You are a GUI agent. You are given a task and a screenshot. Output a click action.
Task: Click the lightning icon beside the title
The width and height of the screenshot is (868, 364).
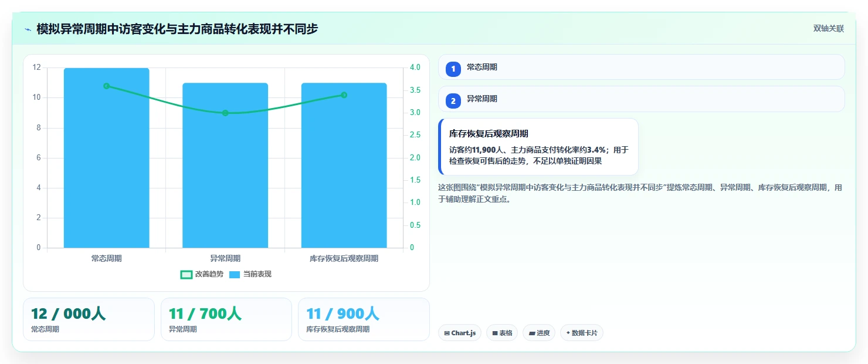(28, 29)
